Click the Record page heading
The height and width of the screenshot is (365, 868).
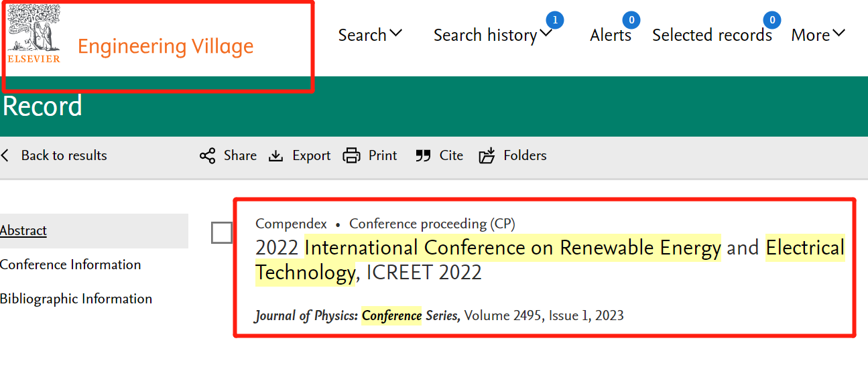click(x=42, y=106)
